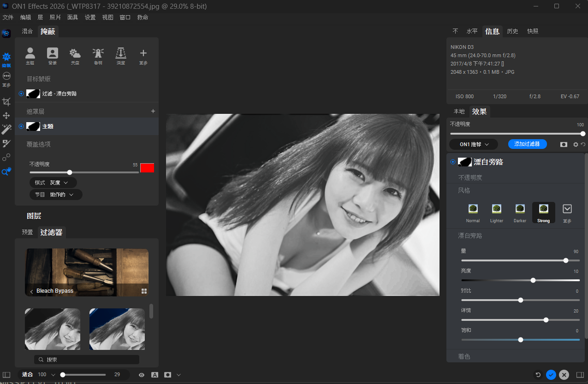Expand the more styles (更多) chevron box
588x384 pixels.
coord(567,209)
